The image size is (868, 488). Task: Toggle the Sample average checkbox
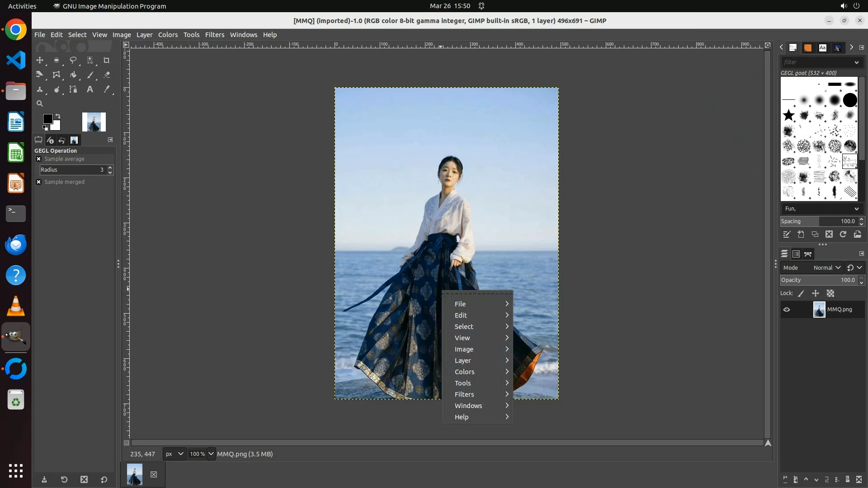pyautogui.click(x=39, y=159)
